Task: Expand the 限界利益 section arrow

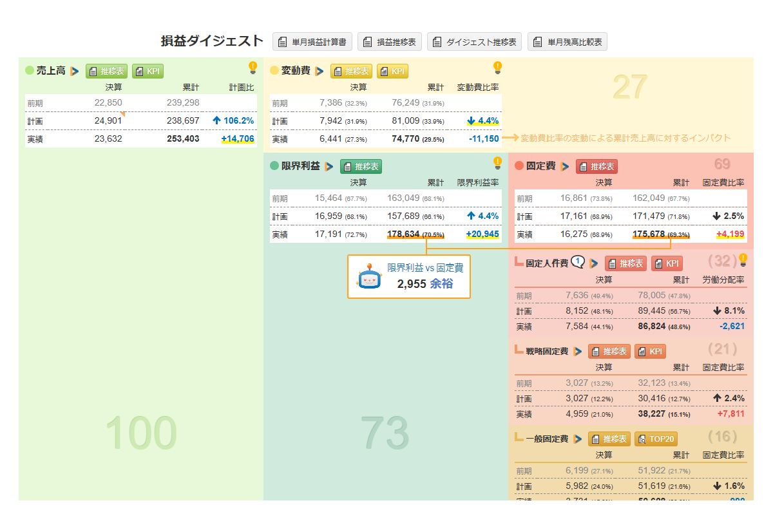Action: (328, 165)
